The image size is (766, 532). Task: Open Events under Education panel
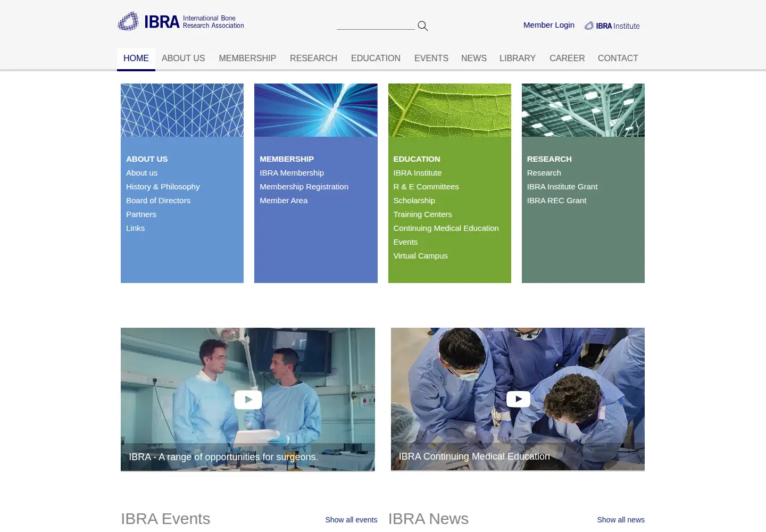pos(405,242)
